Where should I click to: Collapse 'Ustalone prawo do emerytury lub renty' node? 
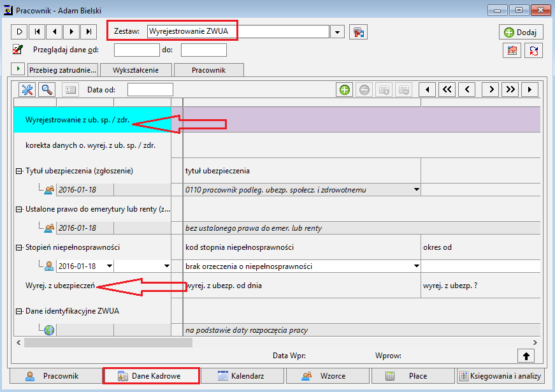[x=18, y=209]
